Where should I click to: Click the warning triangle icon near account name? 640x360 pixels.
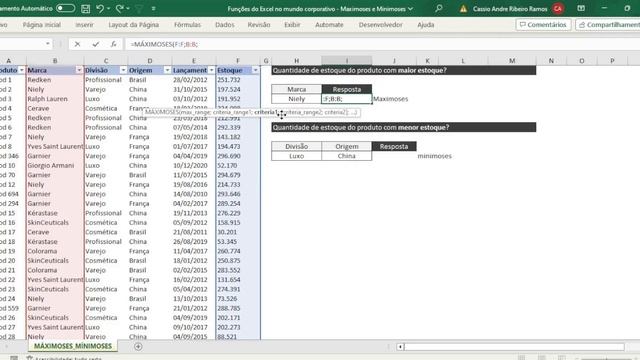click(463, 9)
